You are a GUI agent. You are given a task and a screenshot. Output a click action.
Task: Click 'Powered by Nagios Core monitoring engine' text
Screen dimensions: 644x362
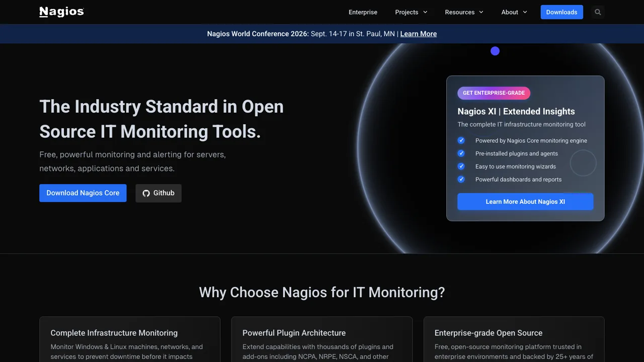531,141
